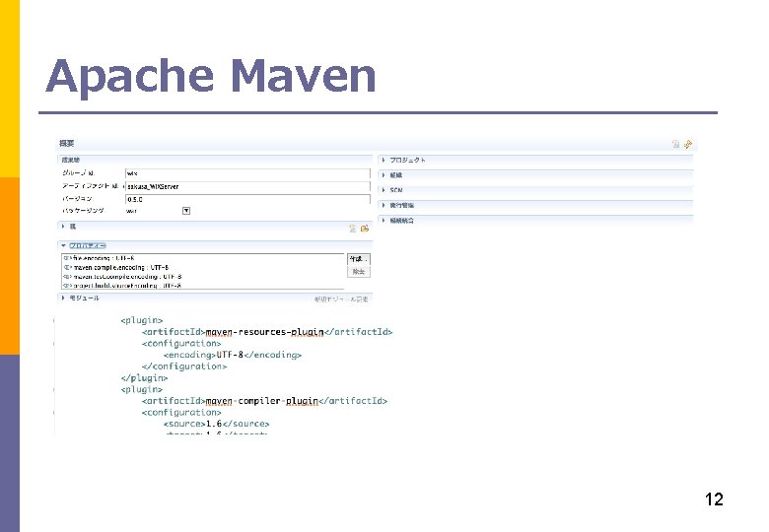Expand the 組織 organization section
Image resolution: width=769 pixels, height=532 pixels.
coord(384,175)
